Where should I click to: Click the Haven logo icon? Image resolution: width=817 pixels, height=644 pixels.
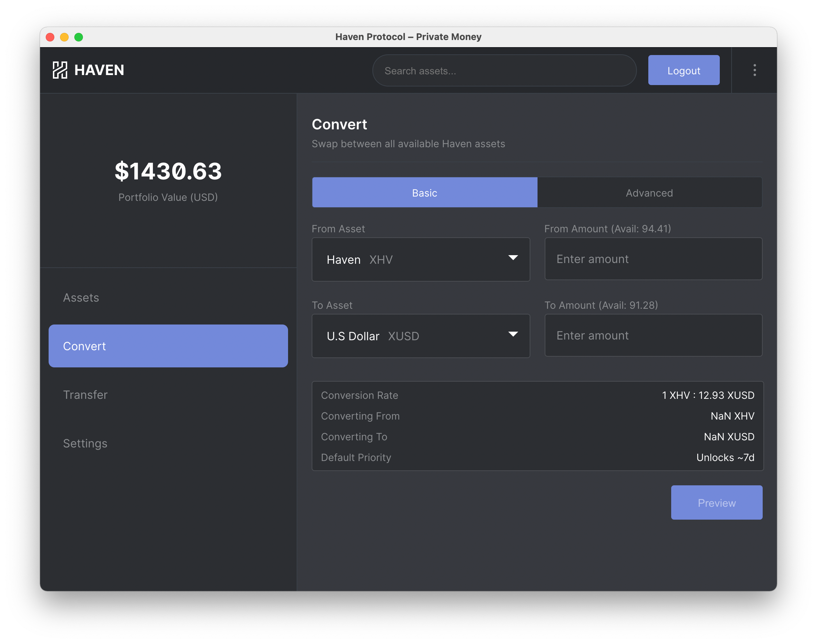(x=60, y=70)
